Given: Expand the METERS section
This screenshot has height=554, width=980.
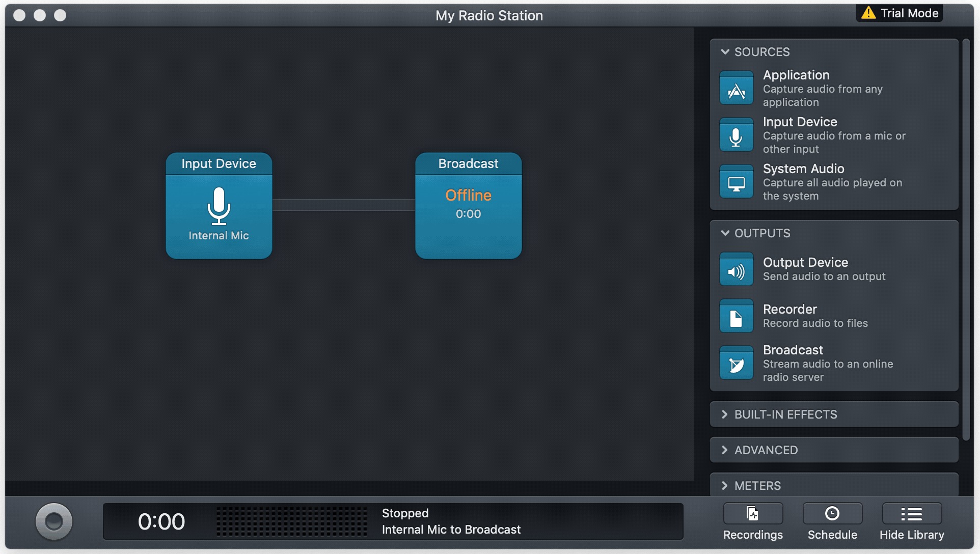Looking at the screenshot, I should 725,485.
